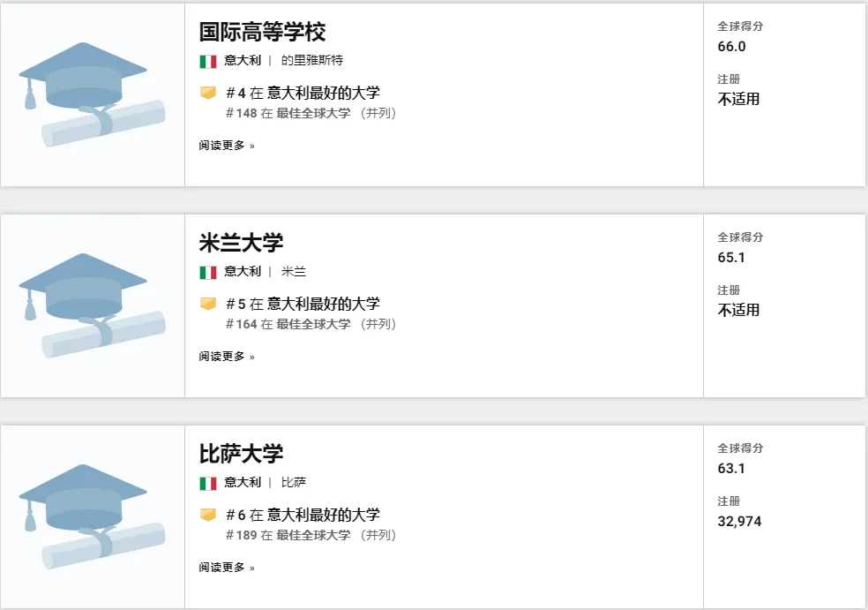Click the Italy flag icon under 国际高等学校
Viewport: 868px width, 610px height.
[208, 61]
